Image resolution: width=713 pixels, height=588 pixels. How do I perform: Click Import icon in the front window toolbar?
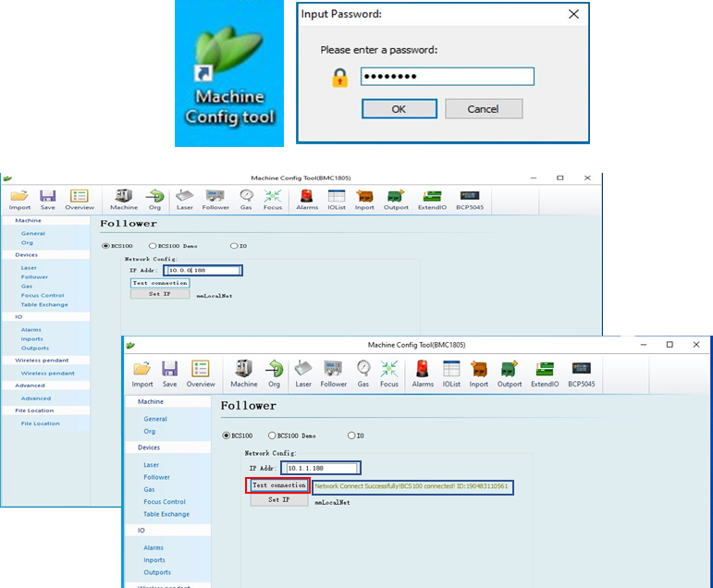(x=142, y=374)
